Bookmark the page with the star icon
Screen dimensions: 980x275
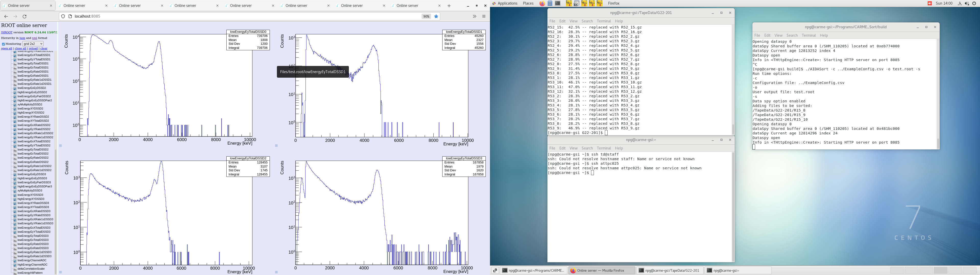(436, 16)
